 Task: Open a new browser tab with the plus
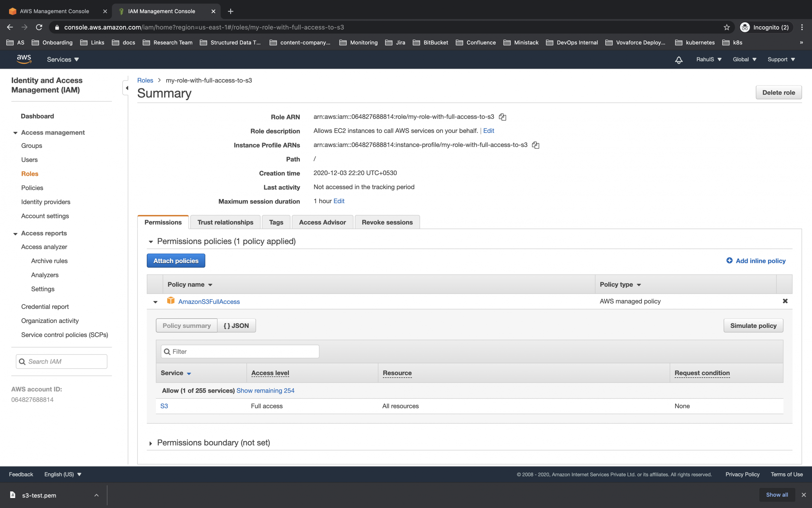point(230,12)
